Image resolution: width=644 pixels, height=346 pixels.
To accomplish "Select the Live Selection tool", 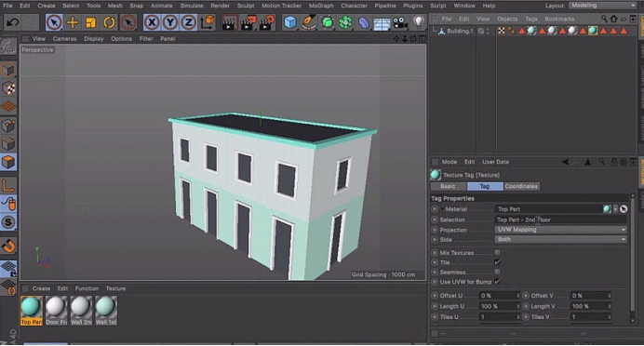I will (x=54, y=22).
